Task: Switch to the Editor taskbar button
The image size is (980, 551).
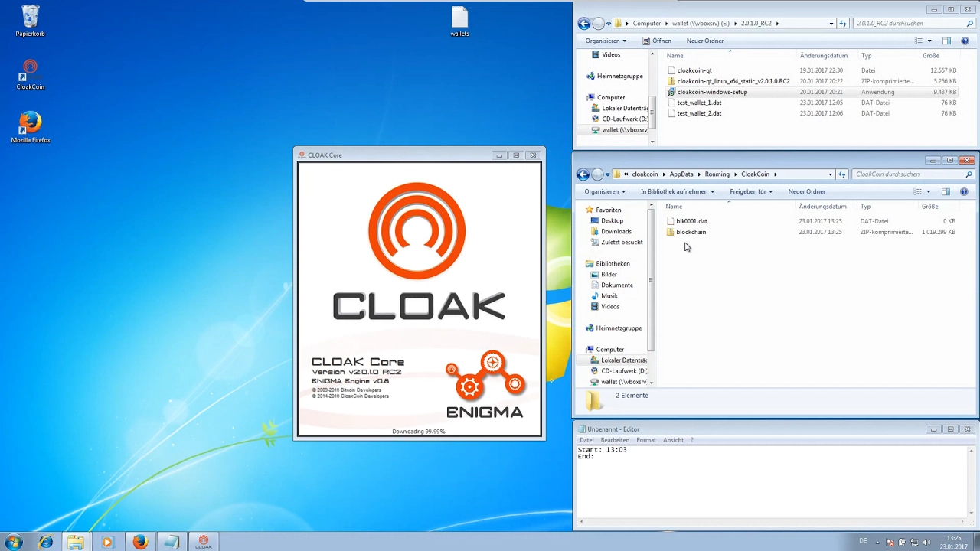Action: point(171,542)
